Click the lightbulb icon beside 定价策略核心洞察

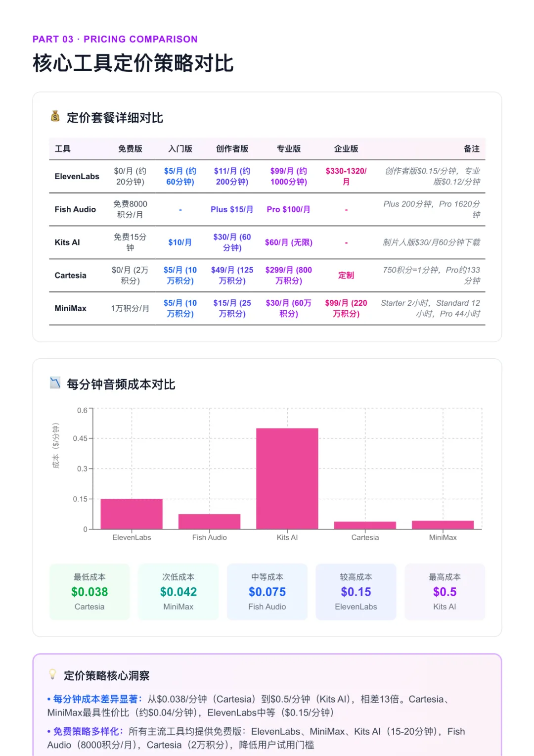coord(52,674)
